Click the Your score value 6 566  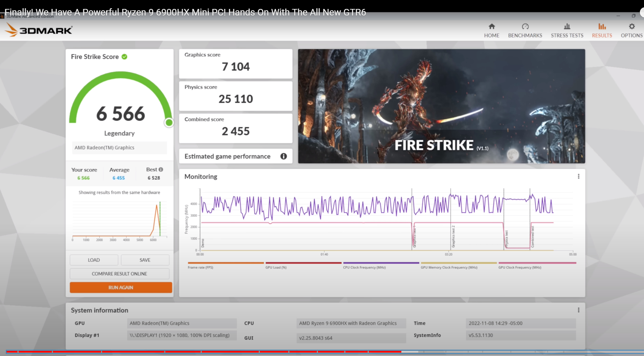point(84,178)
